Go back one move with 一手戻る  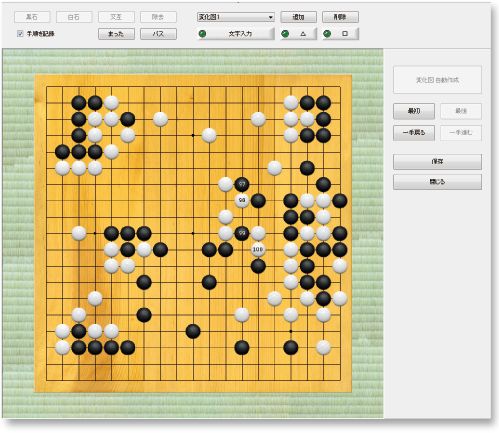[414, 133]
